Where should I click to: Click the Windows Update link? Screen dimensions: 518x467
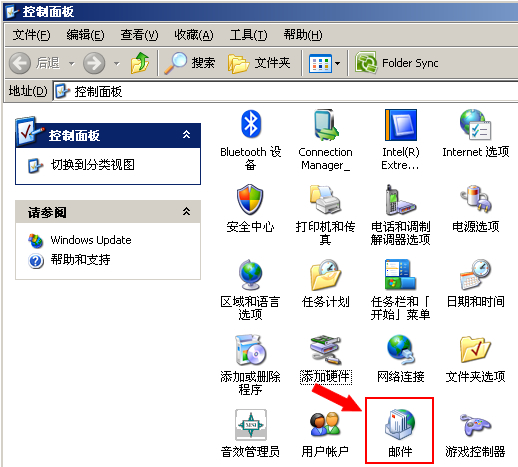click(91, 240)
